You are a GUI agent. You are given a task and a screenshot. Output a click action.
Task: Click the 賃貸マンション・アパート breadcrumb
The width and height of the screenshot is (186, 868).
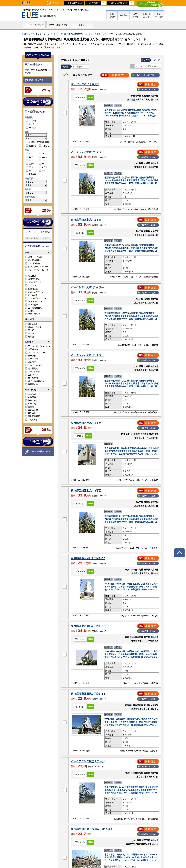[x=44, y=34]
